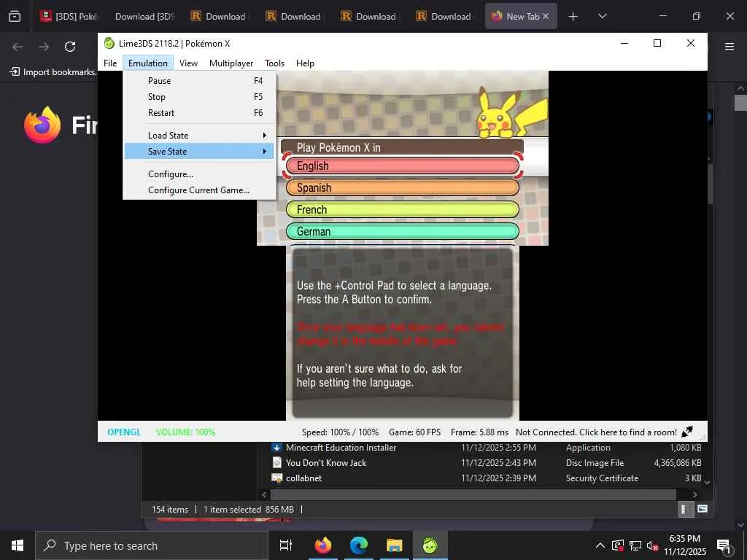Open Configure Current Game... option
Screen dimensions: 747x560
click(x=199, y=190)
